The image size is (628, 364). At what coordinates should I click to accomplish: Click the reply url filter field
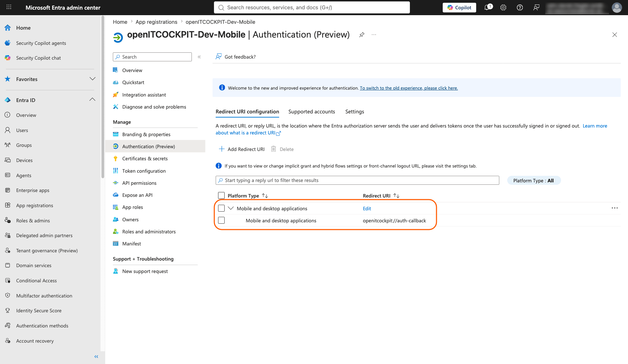coord(357,180)
